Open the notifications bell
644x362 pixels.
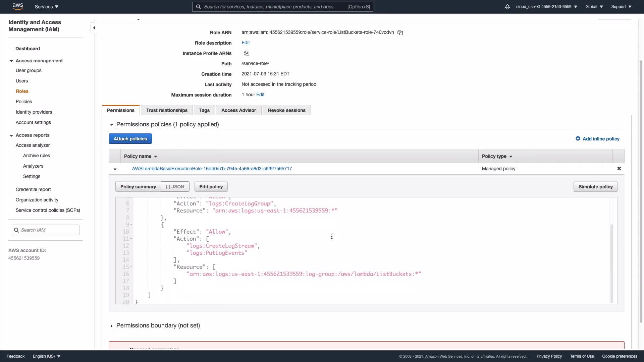[x=507, y=7]
